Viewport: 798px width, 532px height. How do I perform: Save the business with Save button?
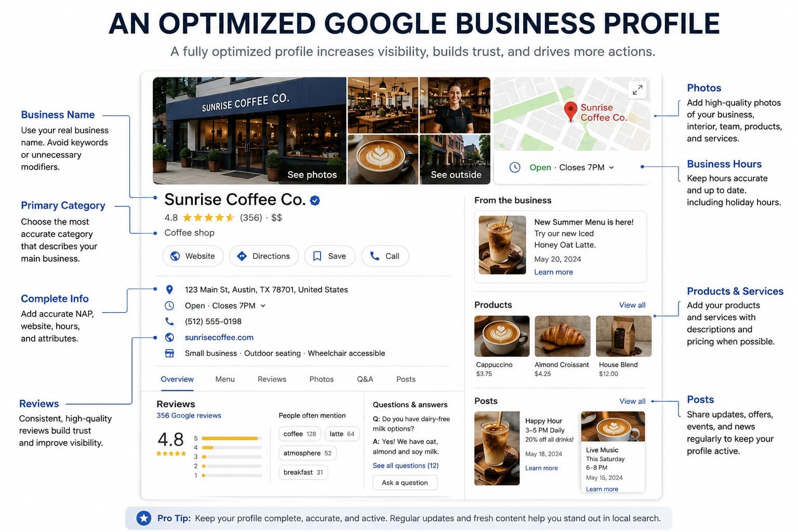click(330, 256)
